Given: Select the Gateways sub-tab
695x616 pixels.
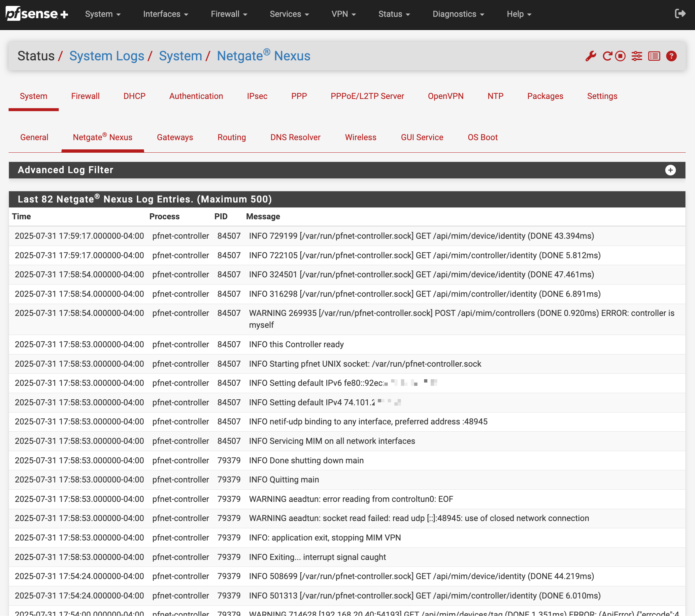Looking at the screenshot, I should 175,137.
